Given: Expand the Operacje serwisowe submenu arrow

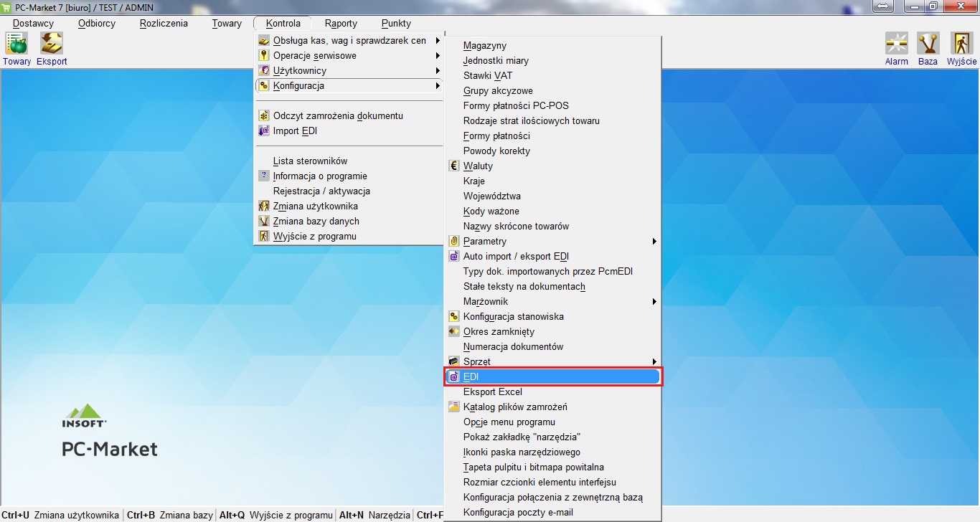Looking at the screenshot, I should pyautogui.click(x=438, y=56).
